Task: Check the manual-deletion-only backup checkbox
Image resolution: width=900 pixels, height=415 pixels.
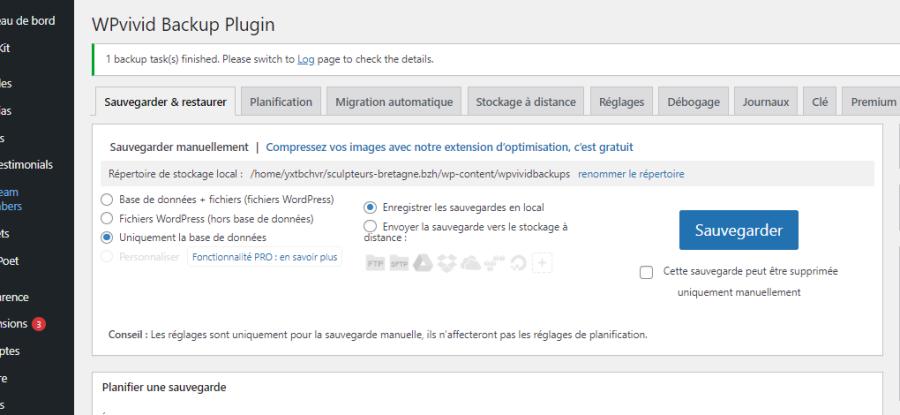Action: pyautogui.click(x=646, y=272)
